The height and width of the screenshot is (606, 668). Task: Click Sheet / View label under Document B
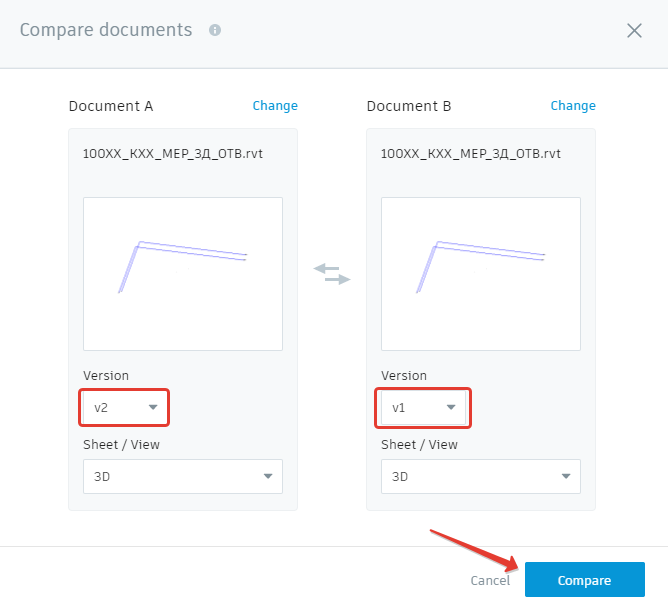(x=419, y=444)
